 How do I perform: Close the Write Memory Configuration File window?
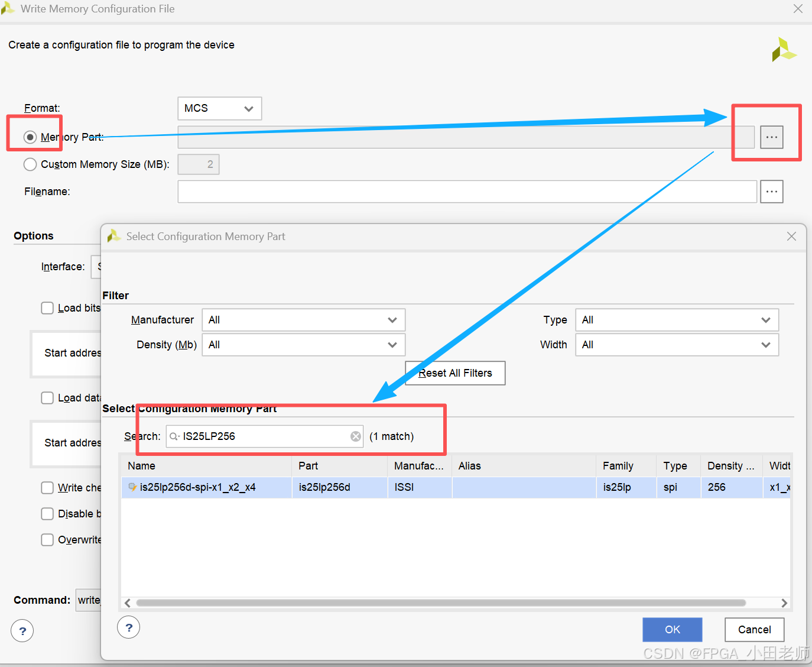point(798,9)
